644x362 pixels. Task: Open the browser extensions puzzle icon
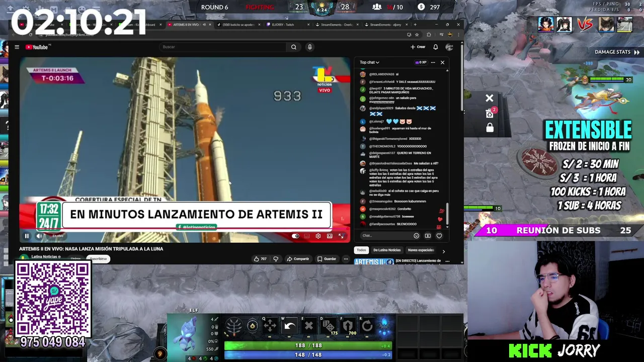pos(429,35)
